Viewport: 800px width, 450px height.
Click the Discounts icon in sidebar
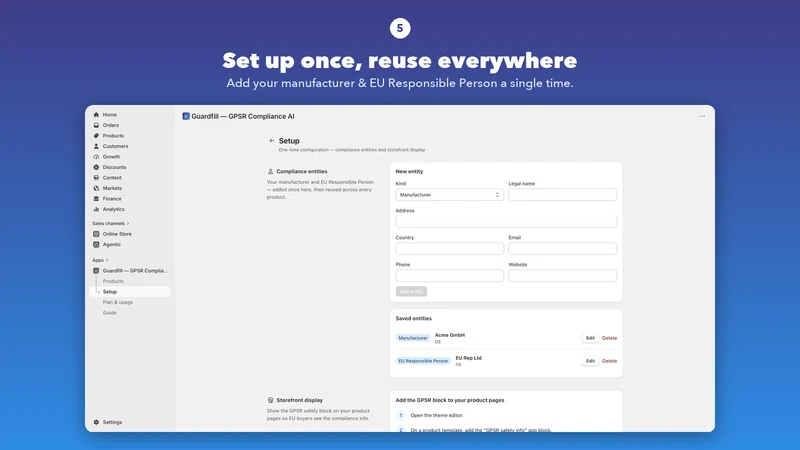96,167
